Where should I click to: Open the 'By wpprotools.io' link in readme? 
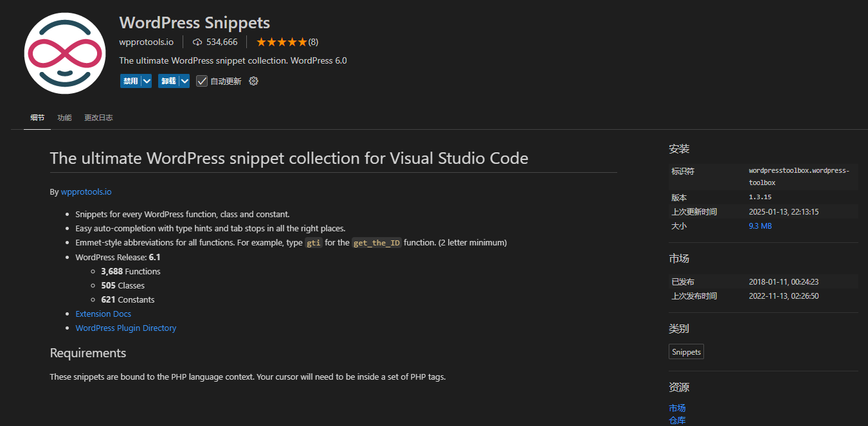pos(86,191)
